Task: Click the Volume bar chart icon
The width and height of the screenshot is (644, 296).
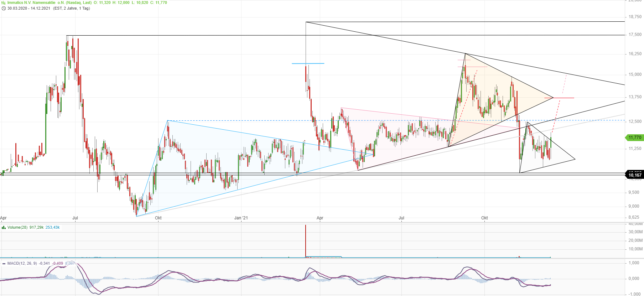Action: click(4, 227)
